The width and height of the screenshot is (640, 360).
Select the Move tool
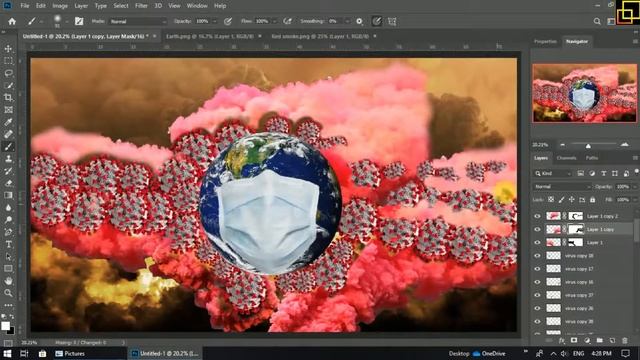click(8, 49)
